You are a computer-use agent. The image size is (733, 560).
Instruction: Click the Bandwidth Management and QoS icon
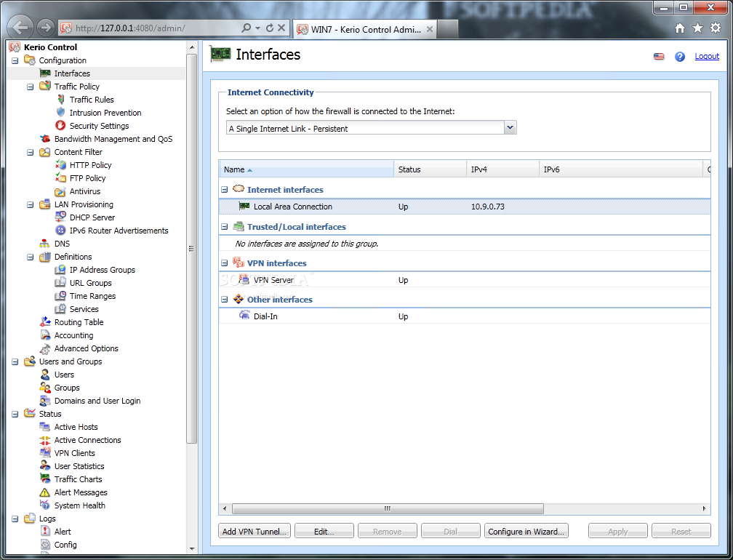pos(45,138)
